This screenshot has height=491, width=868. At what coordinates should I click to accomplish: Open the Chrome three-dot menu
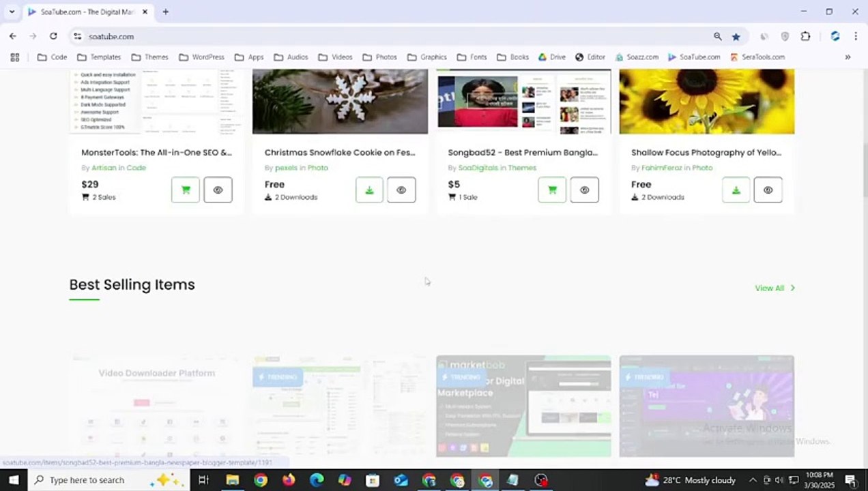click(856, 36)
